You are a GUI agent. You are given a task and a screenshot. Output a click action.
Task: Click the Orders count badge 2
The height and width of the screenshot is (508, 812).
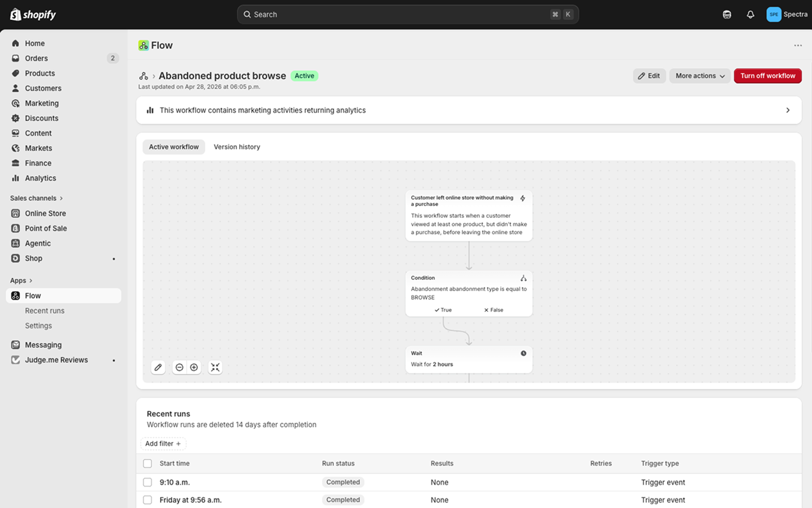tap(113, 58)
